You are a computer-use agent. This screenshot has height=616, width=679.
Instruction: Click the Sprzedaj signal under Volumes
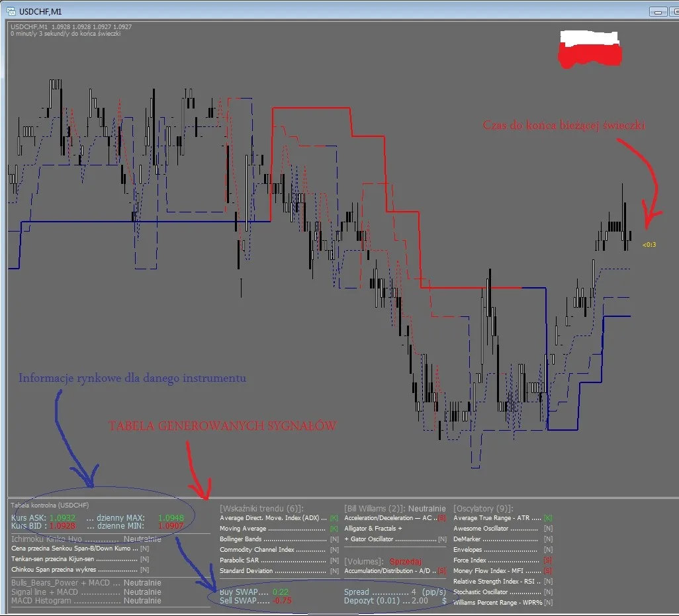[405, 560]
